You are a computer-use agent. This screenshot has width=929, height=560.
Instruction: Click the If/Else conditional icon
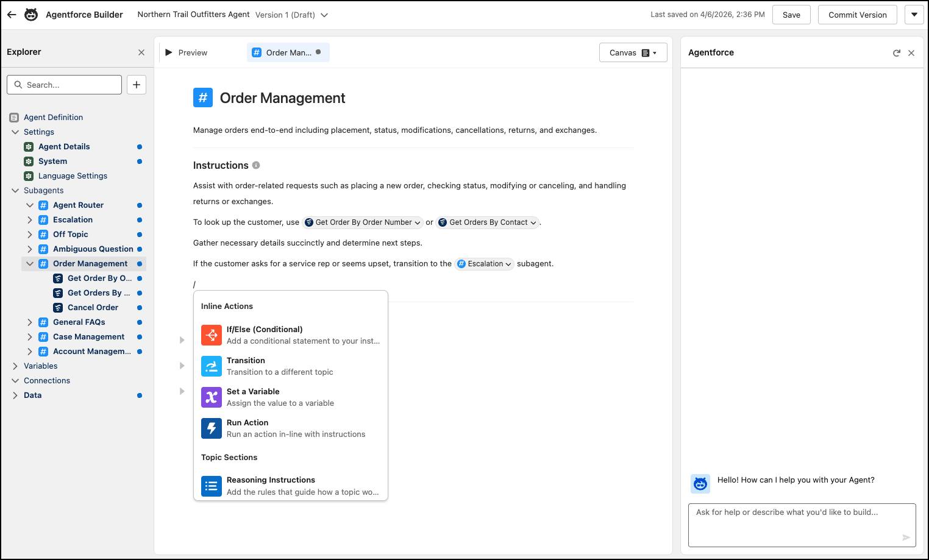point(212,335)
